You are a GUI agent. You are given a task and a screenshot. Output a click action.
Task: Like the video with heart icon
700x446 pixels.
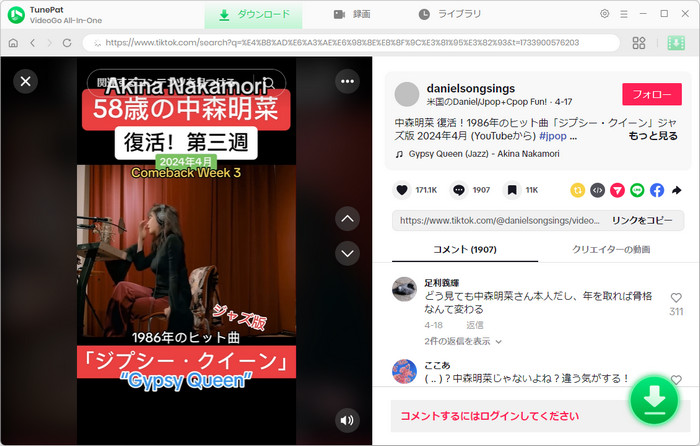[x=402, y=190]
